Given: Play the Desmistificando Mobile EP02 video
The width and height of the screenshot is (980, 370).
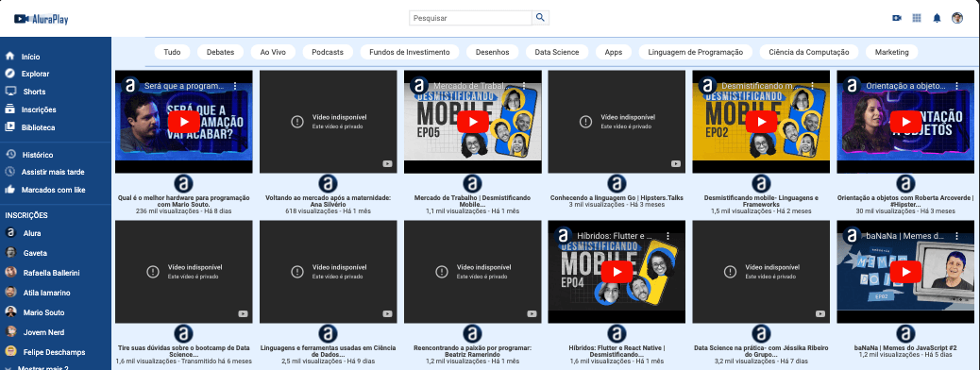Looking at the screenshot, I should pyautogui.click(x=761, y=121).
